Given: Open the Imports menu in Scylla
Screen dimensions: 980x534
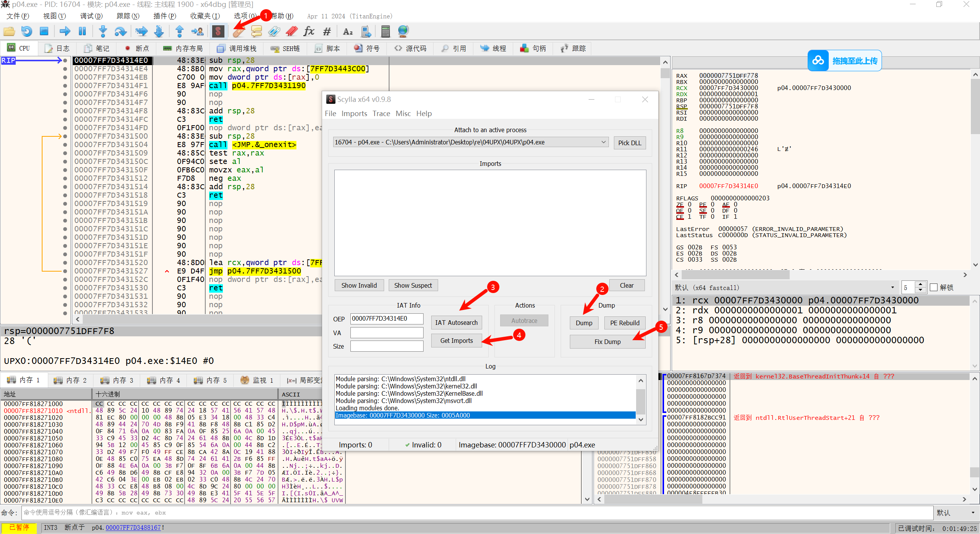Looking at the screenshot, I should coord(354,113).
